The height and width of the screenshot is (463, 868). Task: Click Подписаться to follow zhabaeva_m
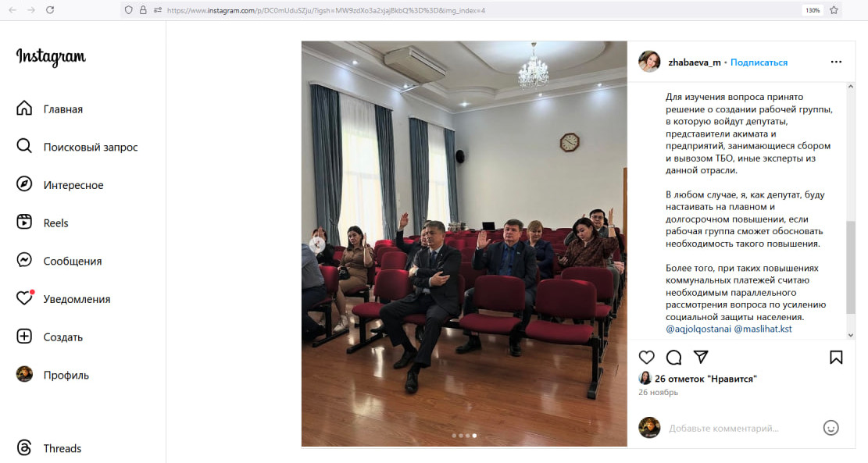coord(759,62)
